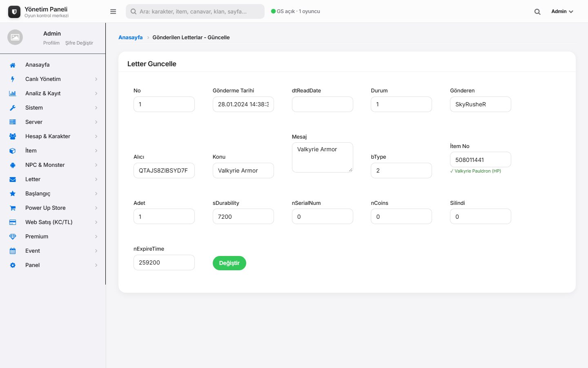Click the shield logo of Yönetim Paneli
588x368 pixels.
14,12
